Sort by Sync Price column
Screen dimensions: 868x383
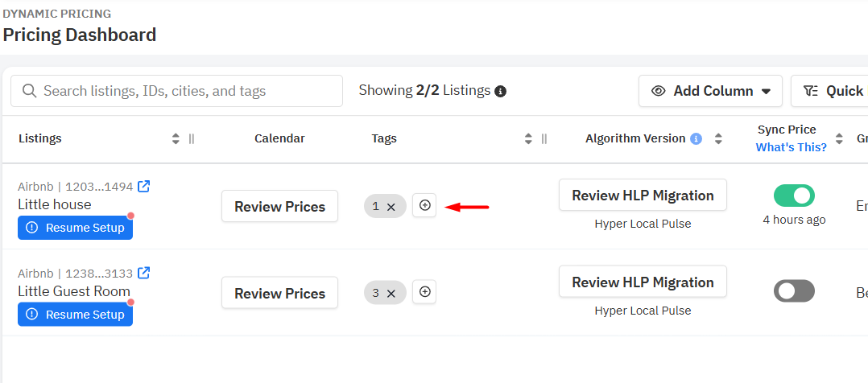pos(839,138)
